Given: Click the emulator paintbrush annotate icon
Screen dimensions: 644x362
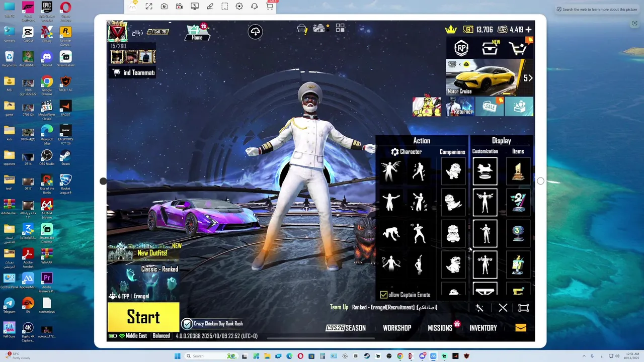Looking at the screenshot, I should pyautogui.click(x=209, y=6).
